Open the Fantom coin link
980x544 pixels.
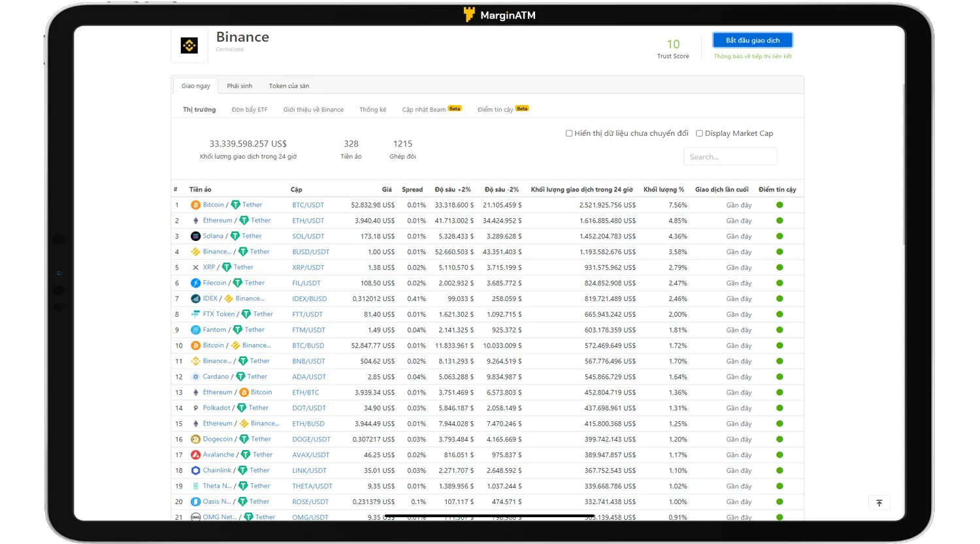[214, 330]
